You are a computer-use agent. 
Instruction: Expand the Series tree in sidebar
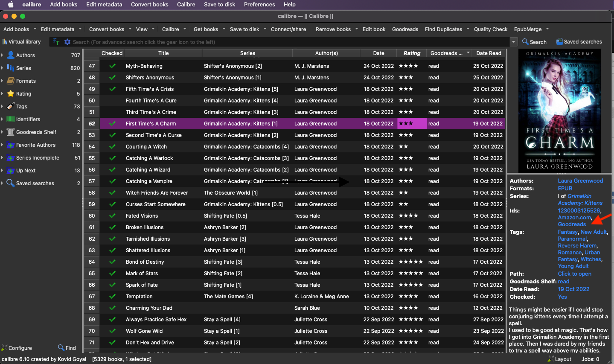(x=3, y=68)
